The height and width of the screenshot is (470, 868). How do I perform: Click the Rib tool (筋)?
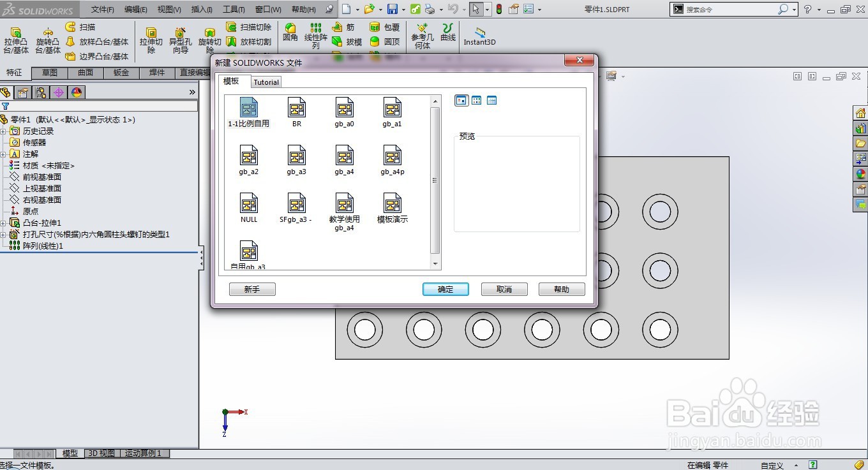point(343,27)
